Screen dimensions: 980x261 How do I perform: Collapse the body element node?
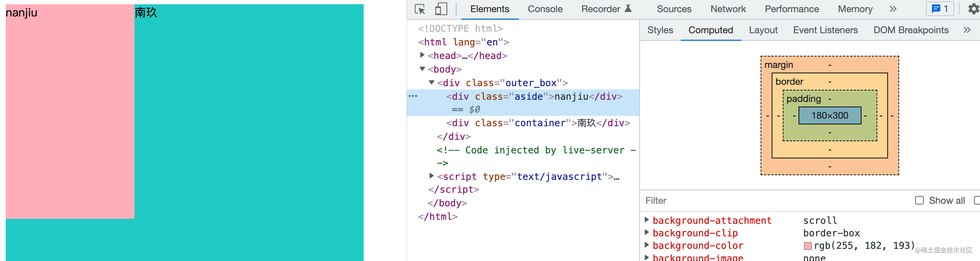tap(422, 69)
